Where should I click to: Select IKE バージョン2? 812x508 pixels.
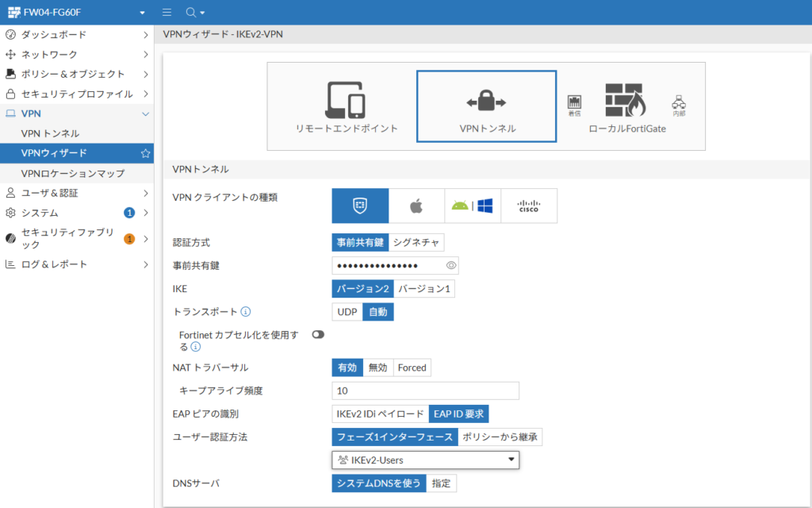tap(362, 289)
